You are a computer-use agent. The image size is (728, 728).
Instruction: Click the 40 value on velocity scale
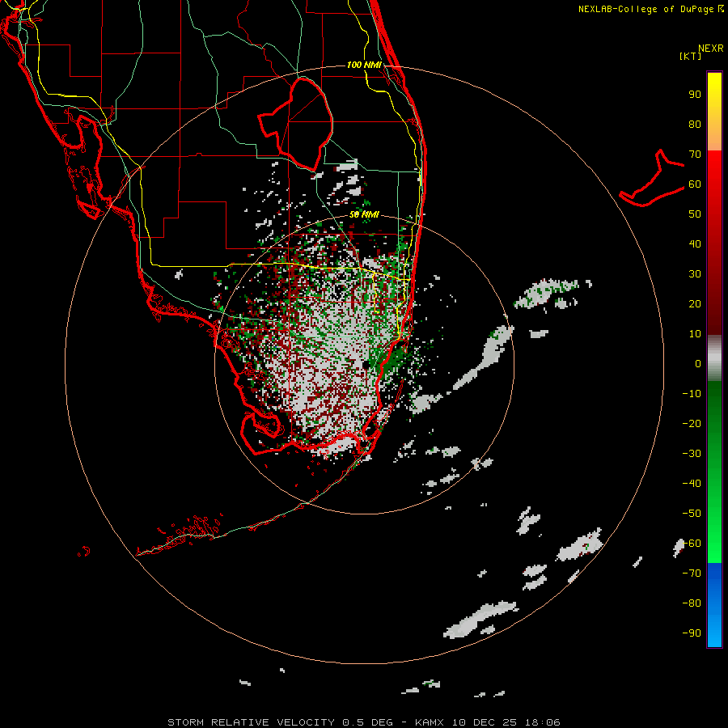click(695, 243)
